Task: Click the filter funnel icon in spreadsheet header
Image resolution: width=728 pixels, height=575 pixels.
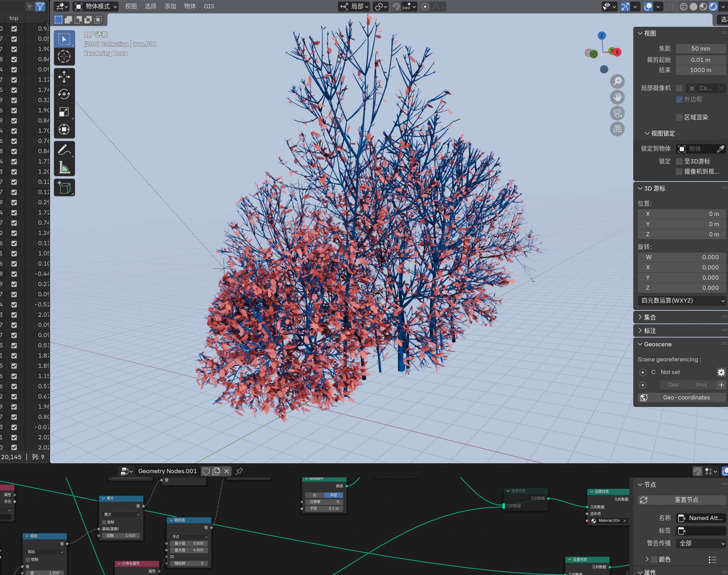Action: coord(40,6)
